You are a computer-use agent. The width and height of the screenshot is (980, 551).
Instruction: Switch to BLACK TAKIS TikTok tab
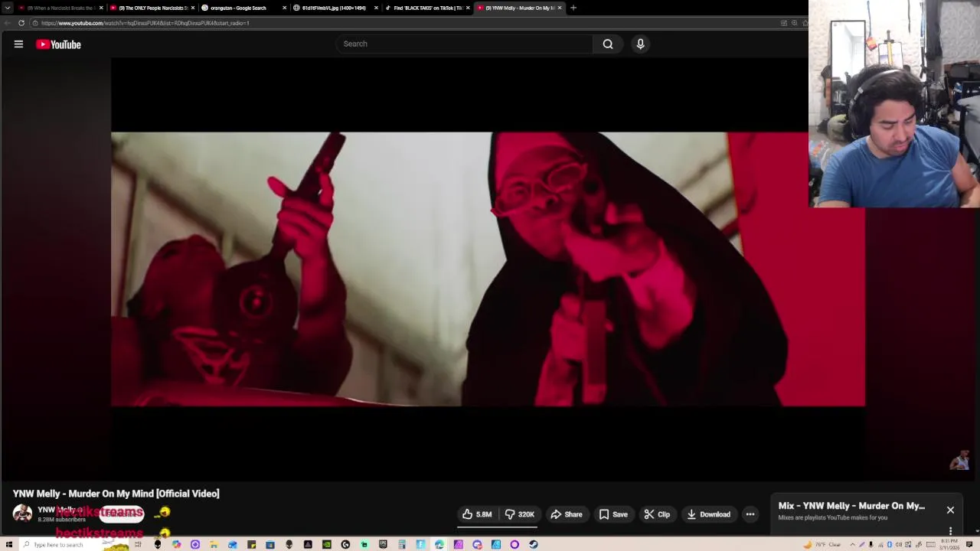[x=427, y=8]
